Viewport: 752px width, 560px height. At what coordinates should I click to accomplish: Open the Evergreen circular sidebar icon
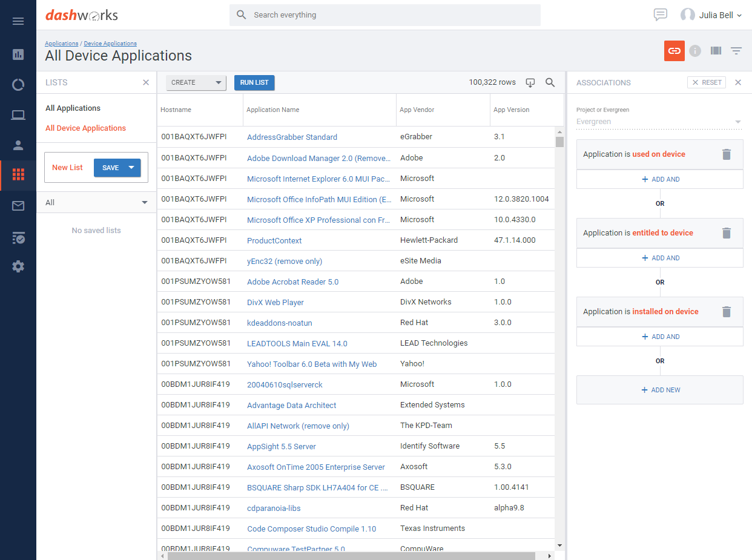[x=18, y=85]
